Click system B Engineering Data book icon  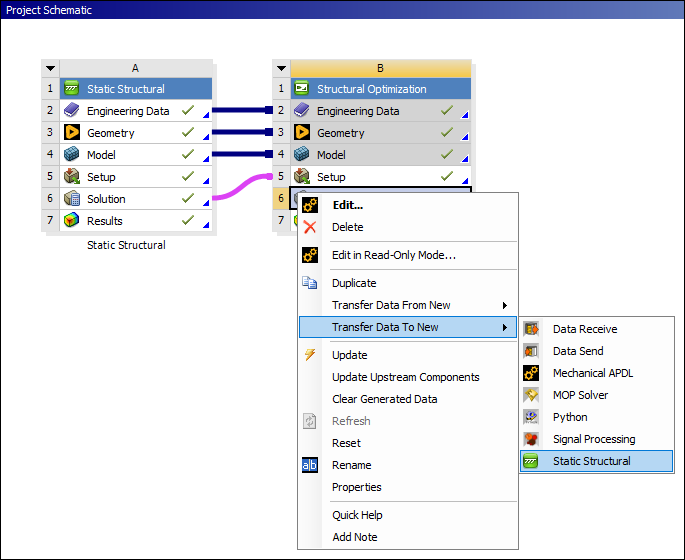(x=302, y=111)
